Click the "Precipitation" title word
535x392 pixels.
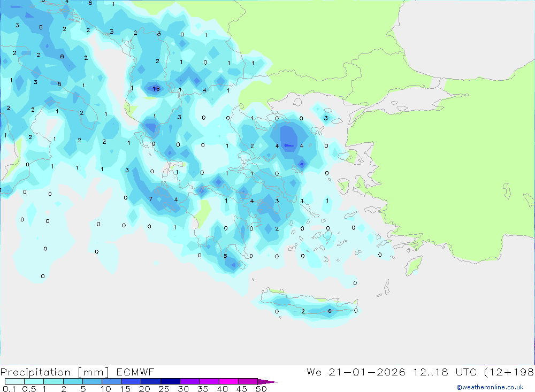35,372
